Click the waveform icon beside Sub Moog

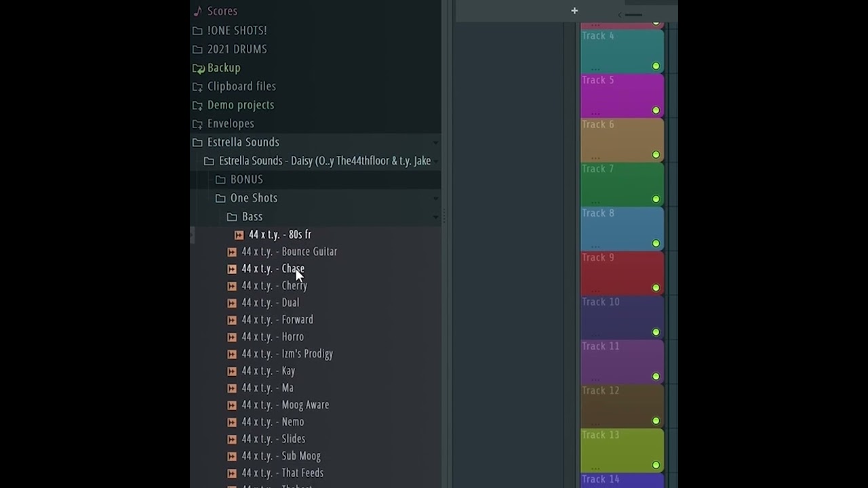(x=232, y=456)
